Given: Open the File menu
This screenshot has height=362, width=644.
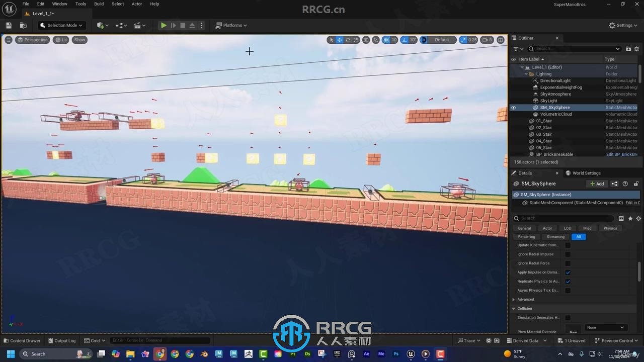Looking at the screenshot, I should point(26,4).
